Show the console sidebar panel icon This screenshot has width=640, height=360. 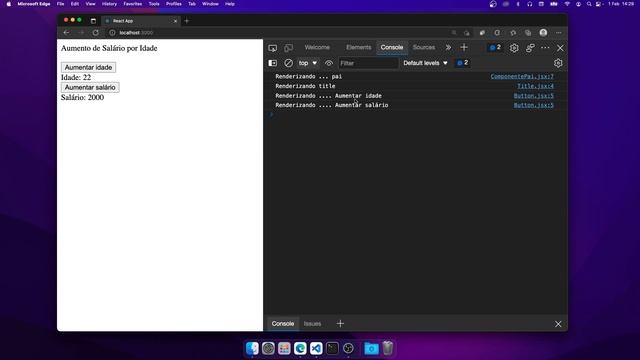point(272,63)
